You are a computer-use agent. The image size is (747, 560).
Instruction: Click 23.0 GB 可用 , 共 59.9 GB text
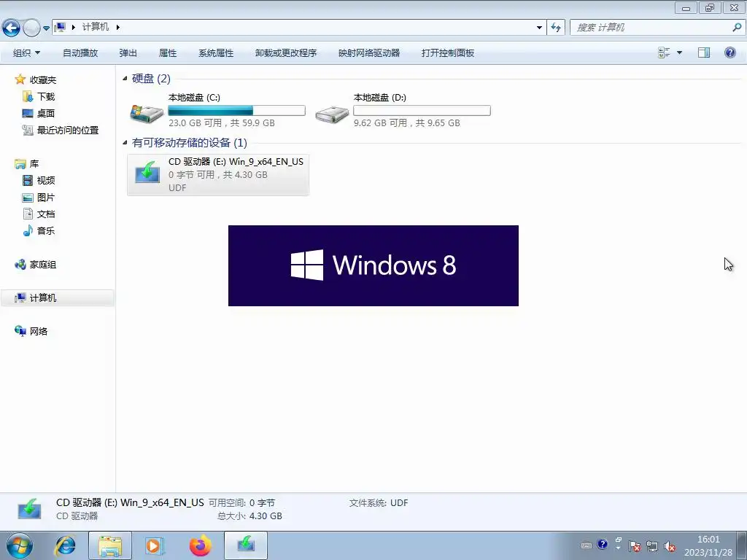[x=222, y=122]
